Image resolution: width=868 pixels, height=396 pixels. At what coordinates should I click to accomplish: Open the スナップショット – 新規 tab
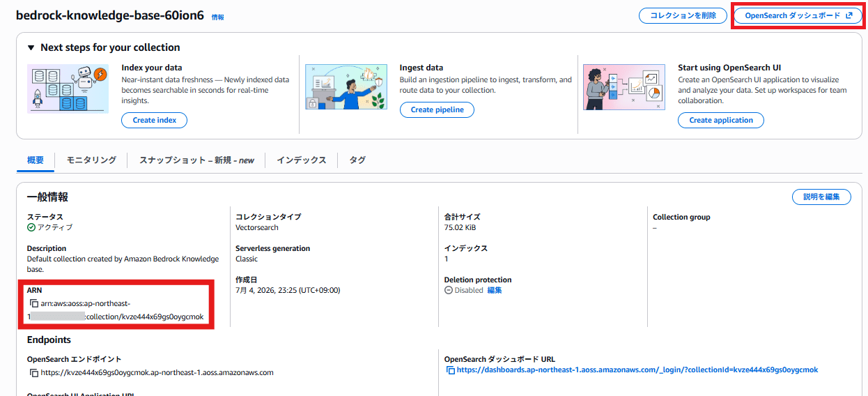pos(196,160)
